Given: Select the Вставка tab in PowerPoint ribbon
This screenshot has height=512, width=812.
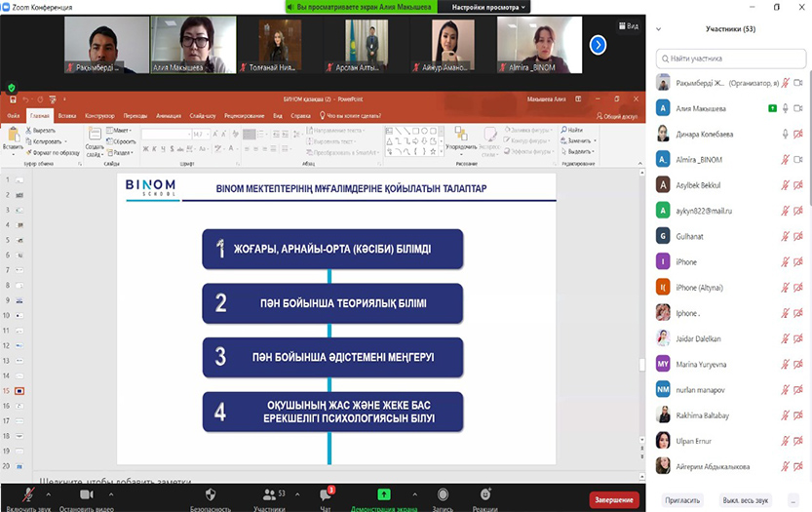Looking at the screenshot, I should click(x=66, y=115).
